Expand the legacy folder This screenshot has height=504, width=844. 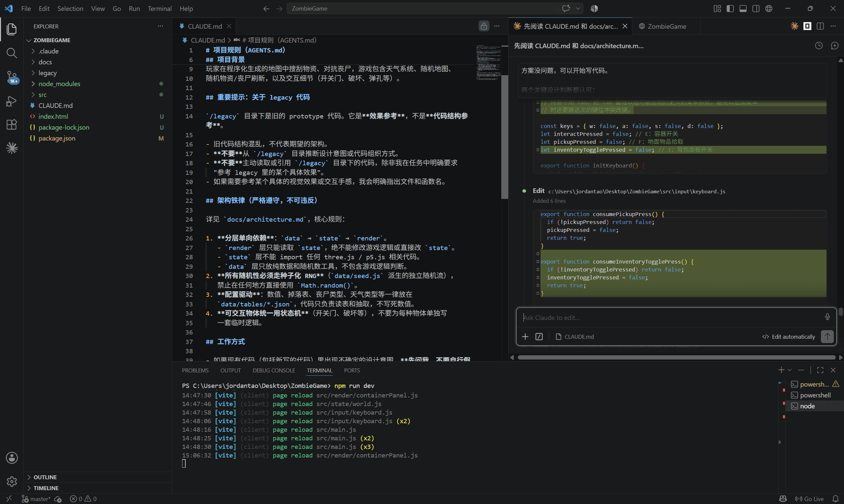(98, 73)
